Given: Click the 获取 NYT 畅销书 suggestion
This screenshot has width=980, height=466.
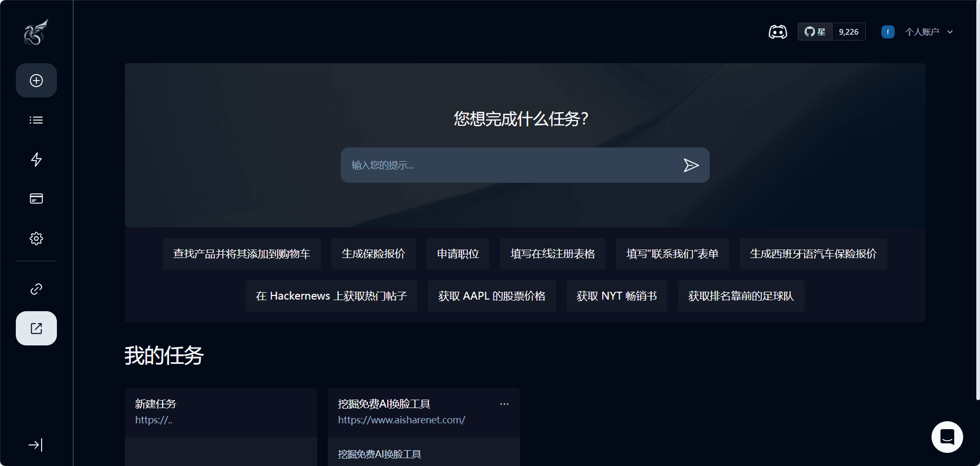Looking at the screenshot, I should [616, 296].
